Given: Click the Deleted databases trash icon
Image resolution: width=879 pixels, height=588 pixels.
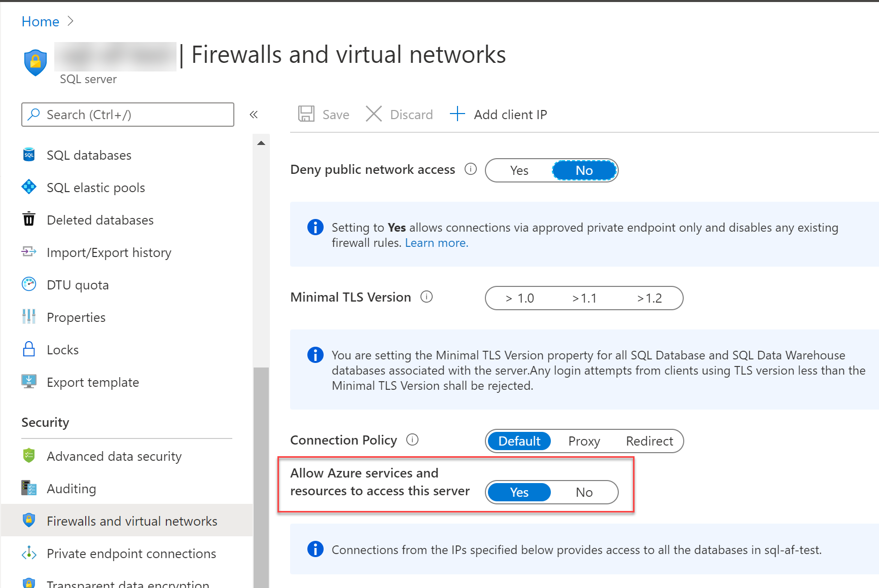Looking at the screenshot, I should coord(29,219).
